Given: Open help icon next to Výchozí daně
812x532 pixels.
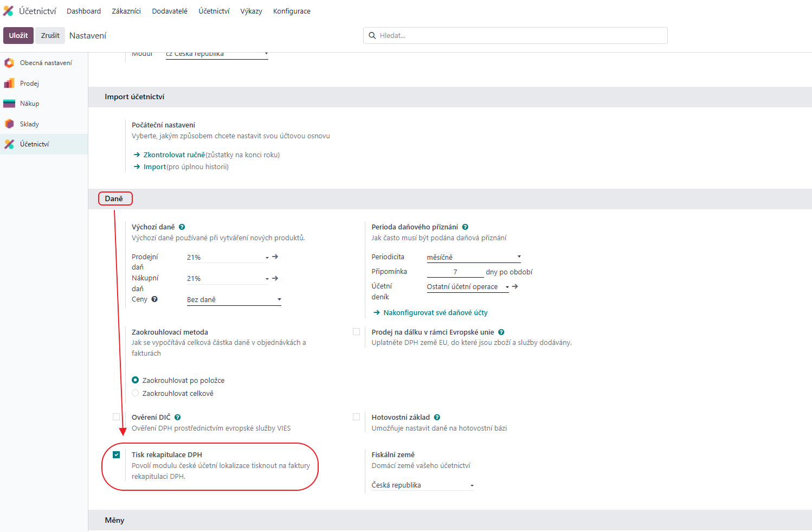Looking at the screenshot, I should tap(182, 227).
